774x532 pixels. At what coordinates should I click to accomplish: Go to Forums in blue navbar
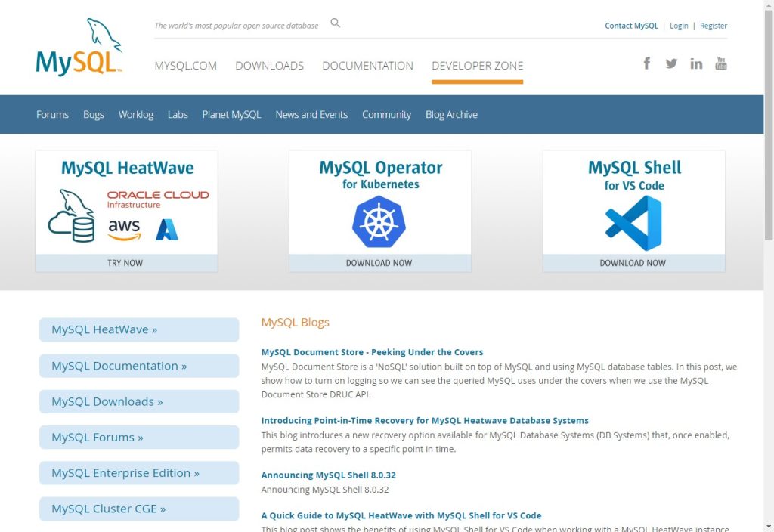(52, 115)
